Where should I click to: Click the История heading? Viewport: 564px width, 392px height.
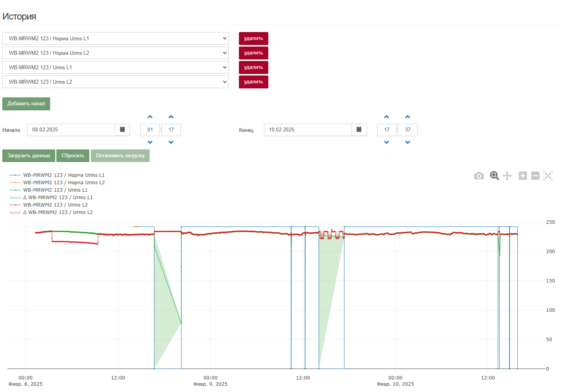coord(19,16)
